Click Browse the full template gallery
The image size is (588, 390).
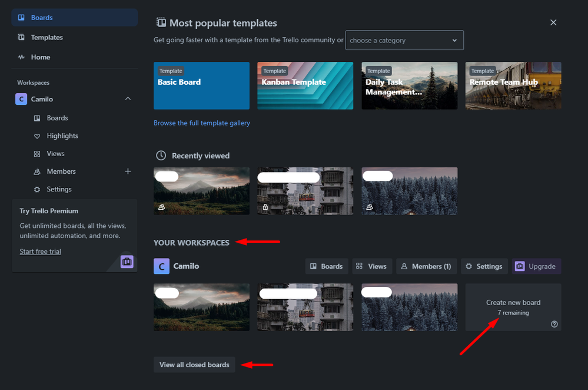pos(202,123)
